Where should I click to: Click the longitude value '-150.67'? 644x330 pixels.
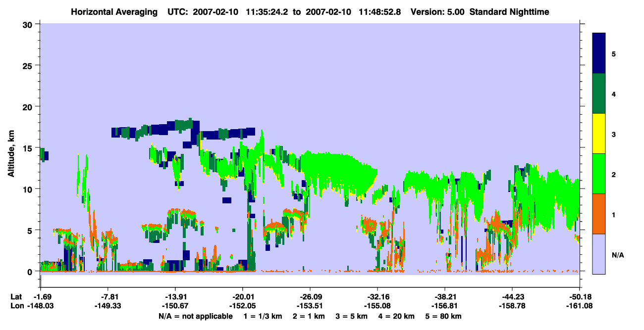tap(175, 306)
